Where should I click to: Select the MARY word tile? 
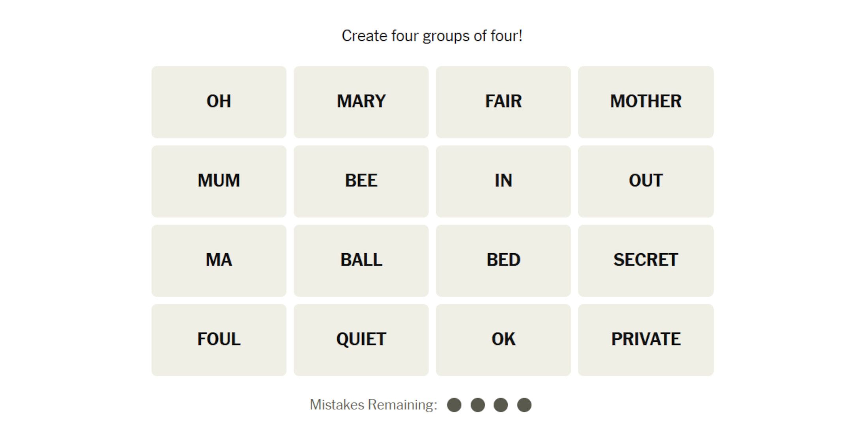pos(361,102)
